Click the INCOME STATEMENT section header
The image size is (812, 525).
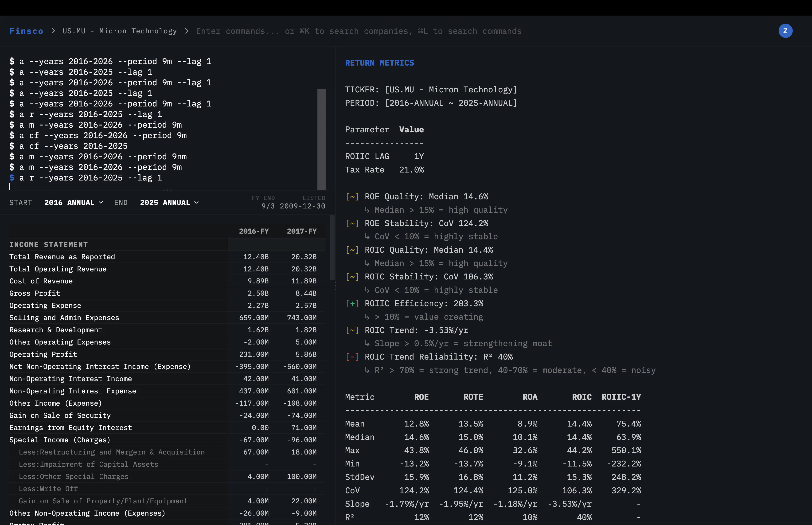point(48,244)
